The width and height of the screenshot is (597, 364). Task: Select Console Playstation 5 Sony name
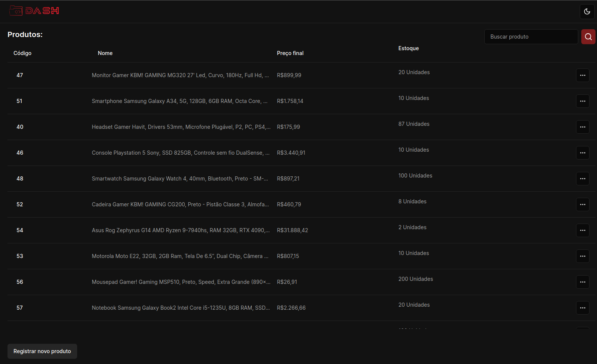(x=181, y=153)
